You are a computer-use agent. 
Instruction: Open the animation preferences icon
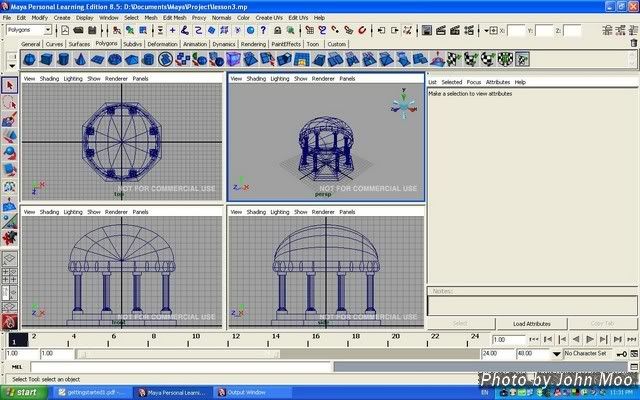(633, 354)
